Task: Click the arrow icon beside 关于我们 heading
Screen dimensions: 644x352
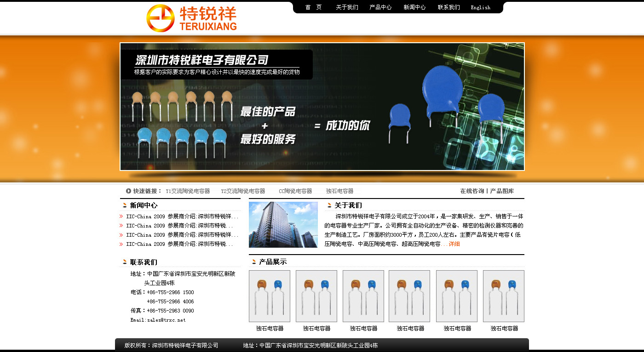Action: pos(329,205)
